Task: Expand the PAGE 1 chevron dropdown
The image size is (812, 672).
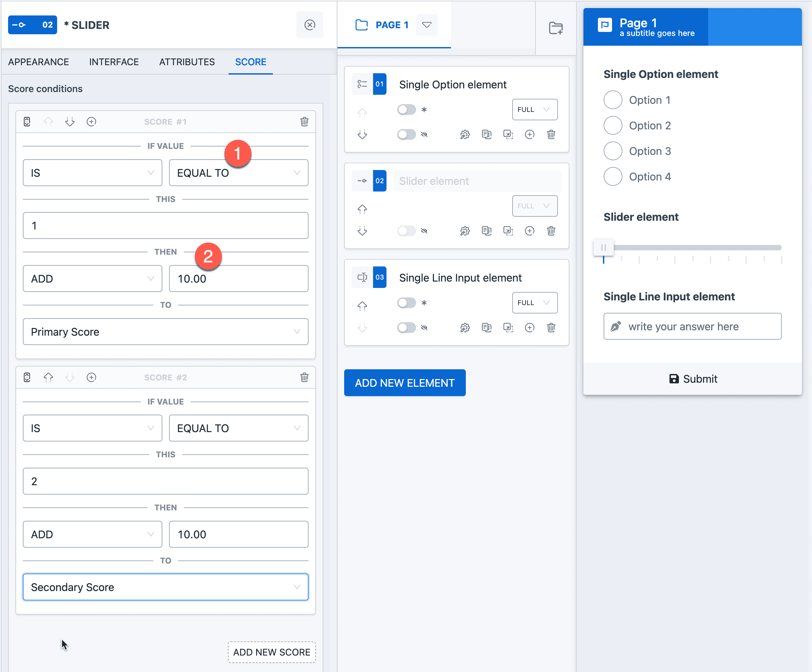Action: 427,25
